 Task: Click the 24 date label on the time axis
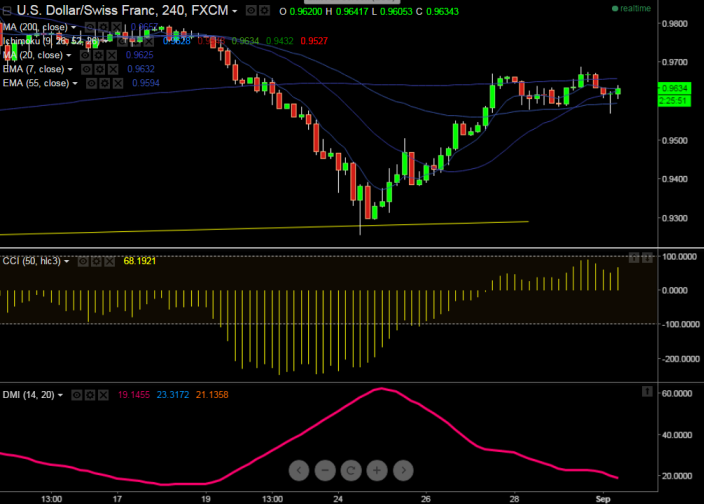coord(338,499)
